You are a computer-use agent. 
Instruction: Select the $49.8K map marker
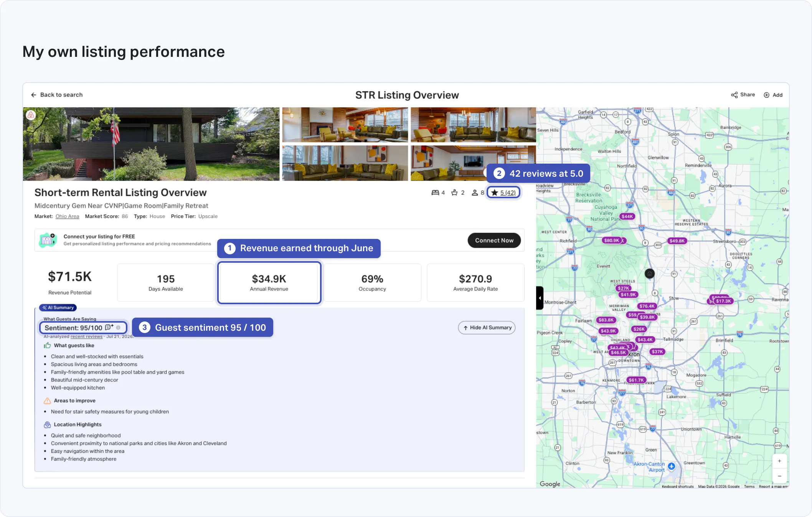(x=677, y=241)
